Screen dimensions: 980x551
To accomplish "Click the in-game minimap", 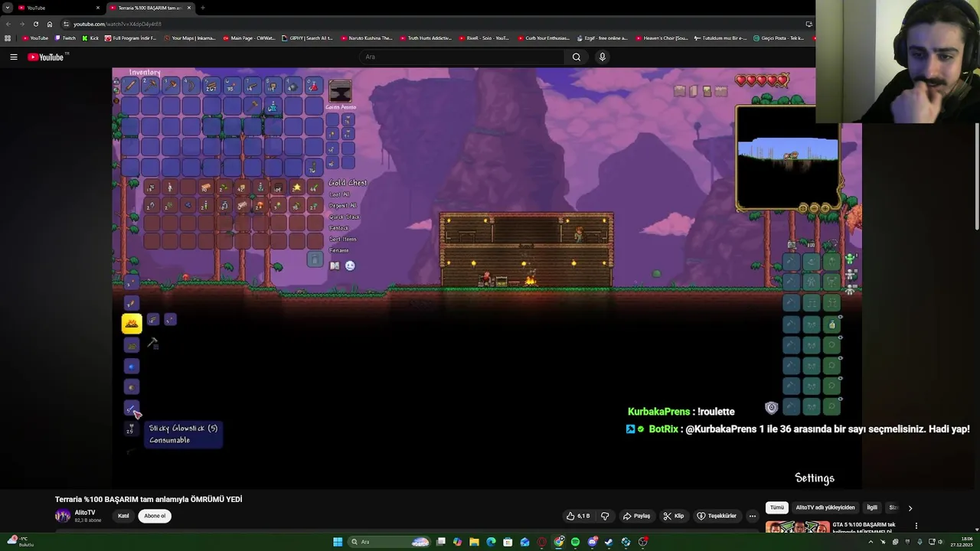I will 788,157.
